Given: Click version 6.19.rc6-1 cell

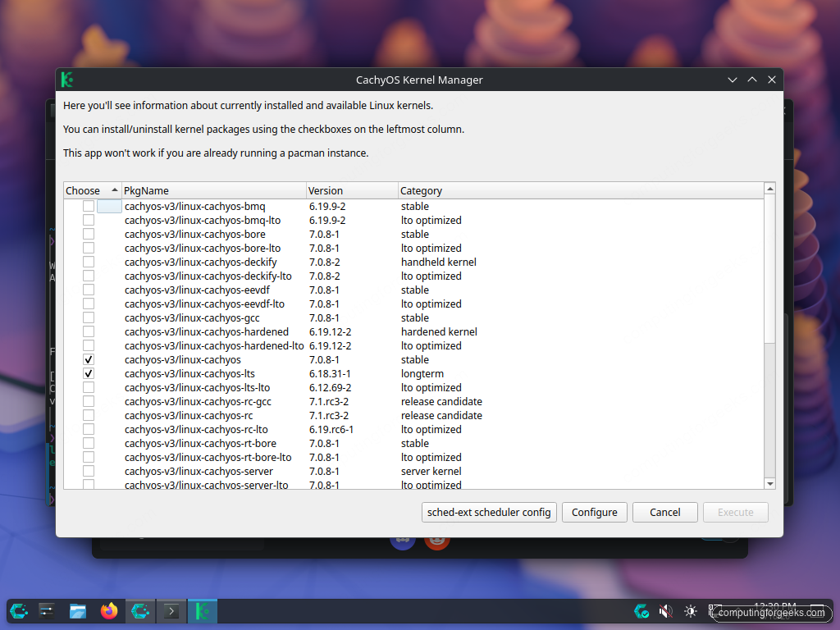Looking at the screenshot, I should pos(331,429).
